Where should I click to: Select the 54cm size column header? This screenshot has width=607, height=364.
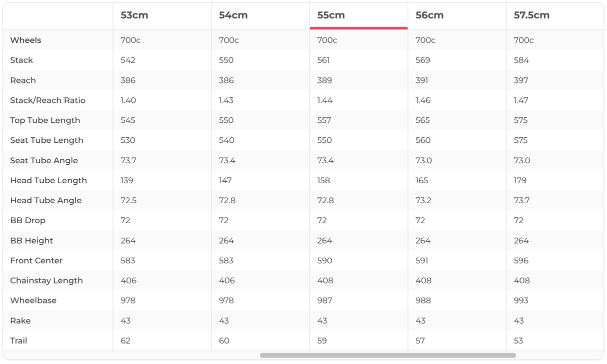click(233, 15)
